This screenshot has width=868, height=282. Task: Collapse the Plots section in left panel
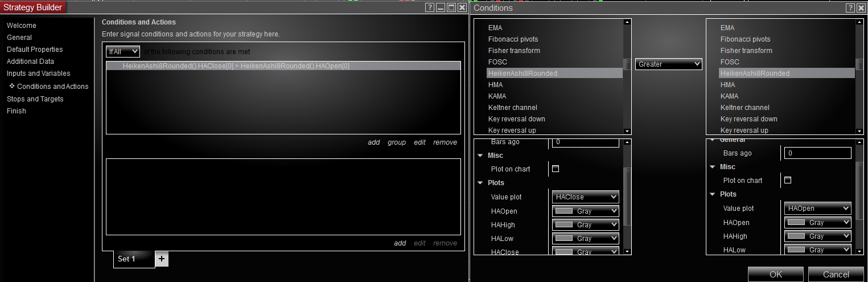point(480,183)
